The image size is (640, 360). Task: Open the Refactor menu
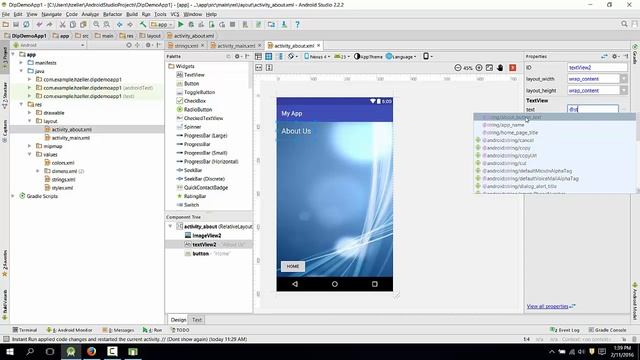click(x=112, y=14)
